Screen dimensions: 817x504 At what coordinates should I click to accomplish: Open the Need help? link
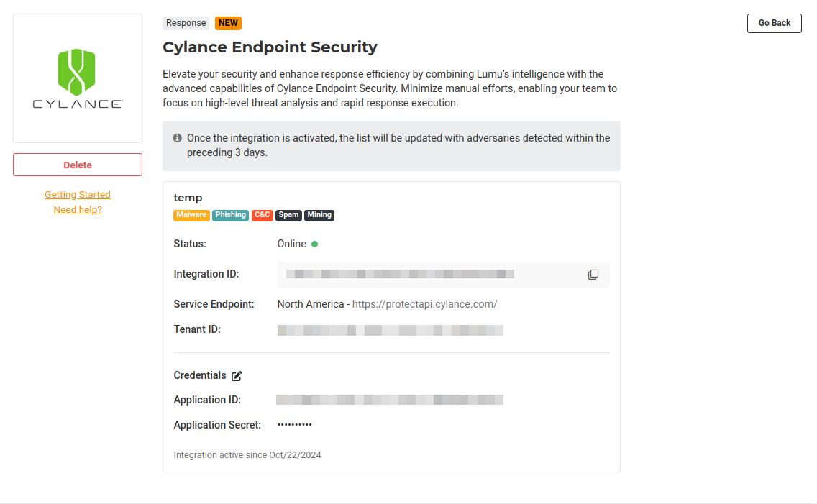(x=78, y=210)
